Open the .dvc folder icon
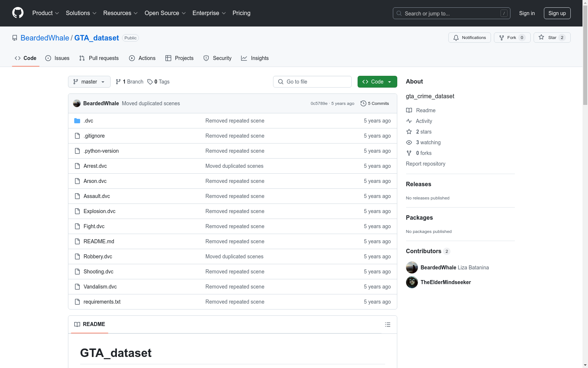Viewport: 588px width, 368px height. click(x=77, y=121)
